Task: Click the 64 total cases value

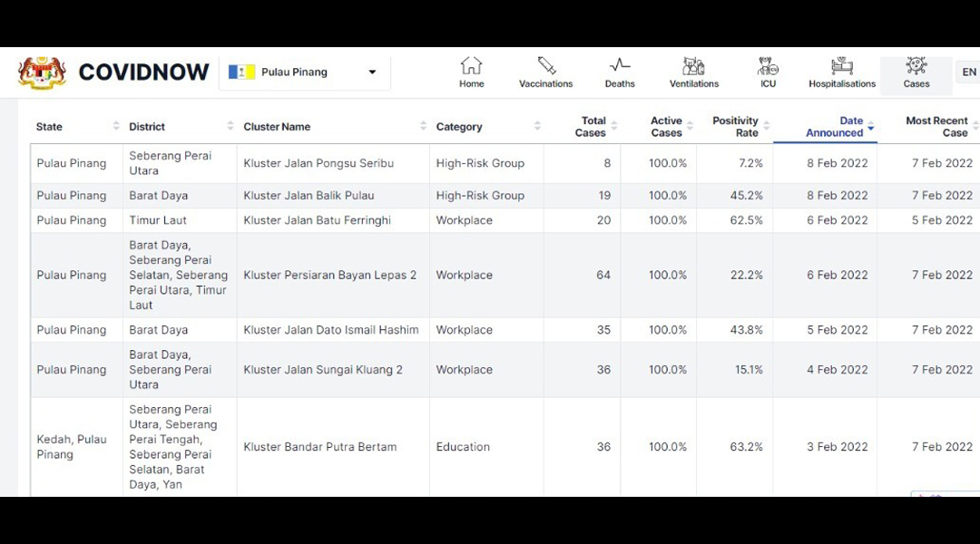Action: coord(603,276)
